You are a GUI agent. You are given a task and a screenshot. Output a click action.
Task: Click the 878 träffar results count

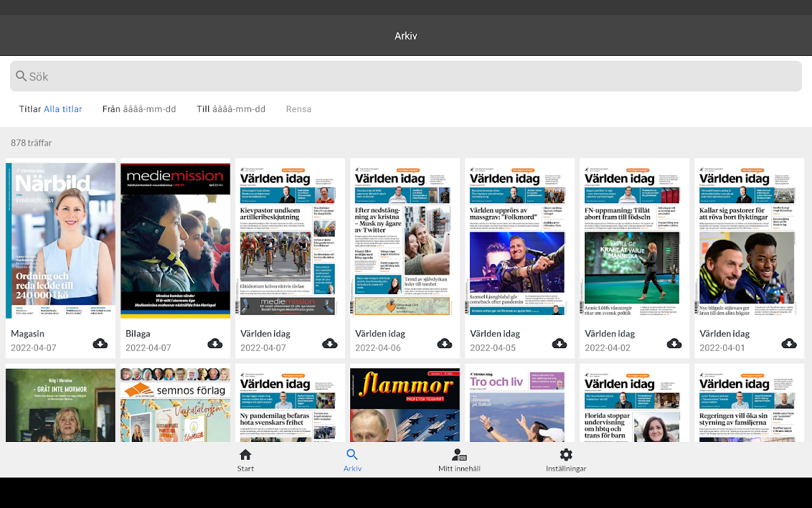(32, 143)
